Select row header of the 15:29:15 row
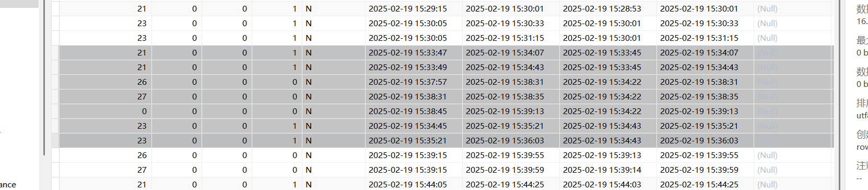 tap(55, 9)
